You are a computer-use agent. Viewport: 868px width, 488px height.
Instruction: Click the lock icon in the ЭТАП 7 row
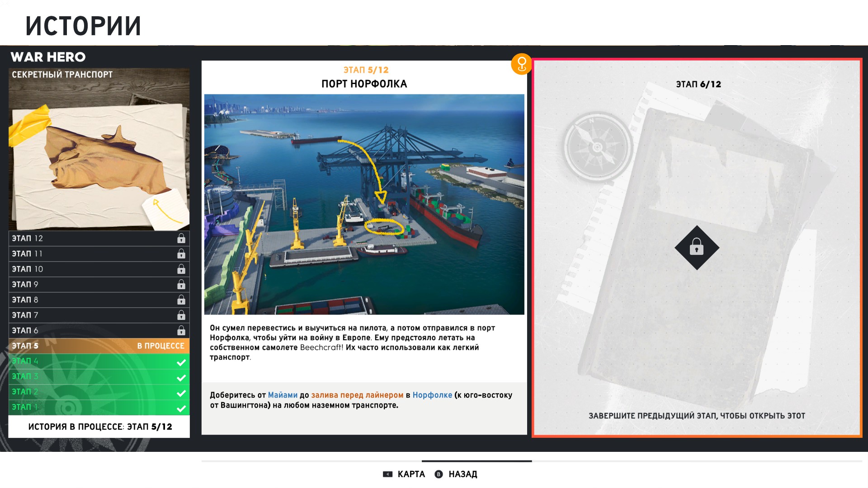click(181, 315)
